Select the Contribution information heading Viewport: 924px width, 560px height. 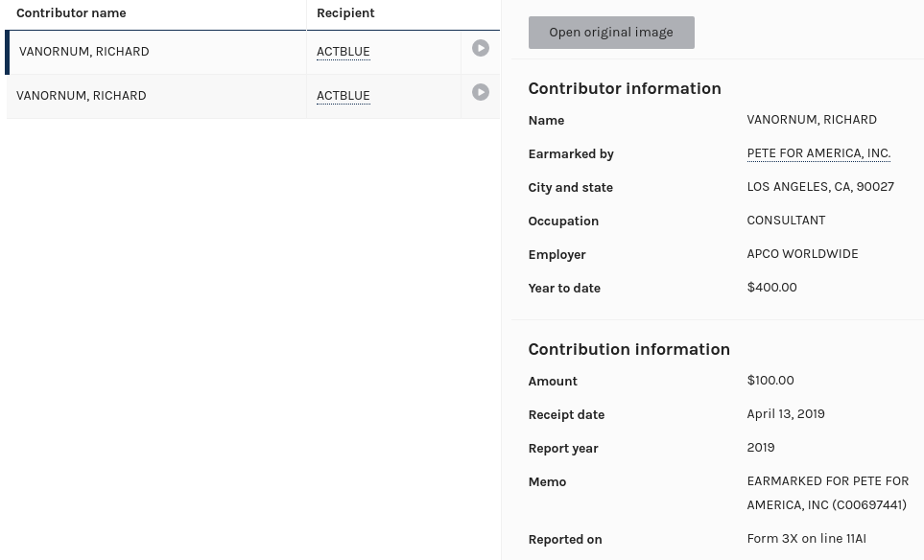628,349
